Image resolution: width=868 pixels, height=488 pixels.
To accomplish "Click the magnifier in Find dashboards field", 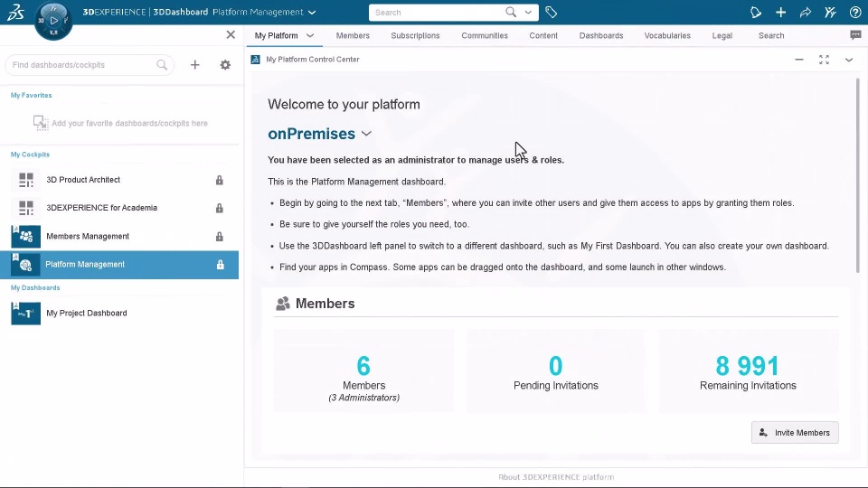I will (x=162, y=65).
